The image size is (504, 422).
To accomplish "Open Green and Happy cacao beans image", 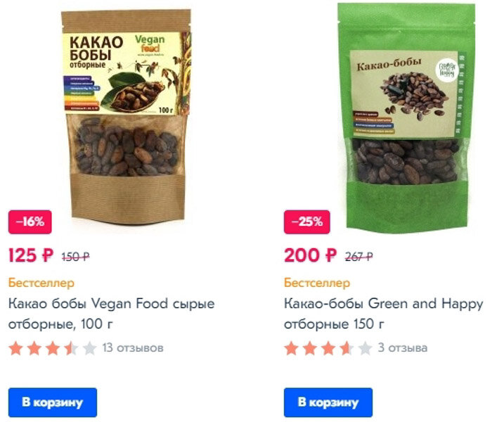I will pyautogui.click(x=406, y=117).
